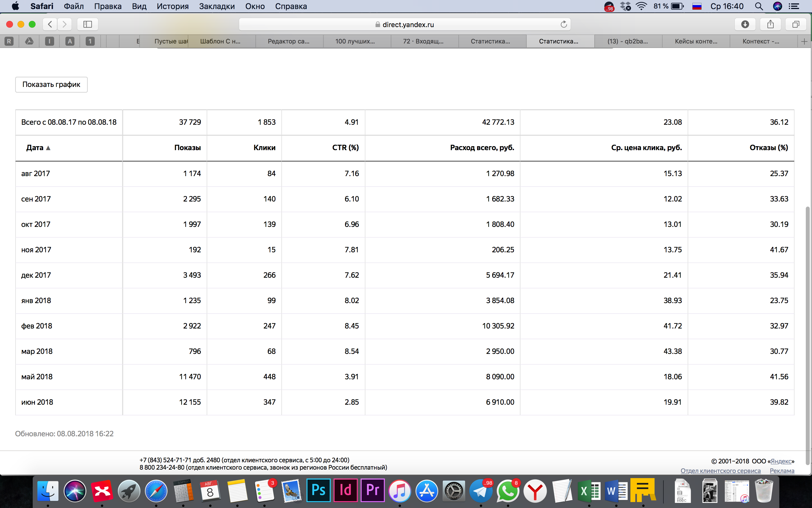Open Word from the dock
Viewport: 812px width, 508px height.
click(616, 491)
